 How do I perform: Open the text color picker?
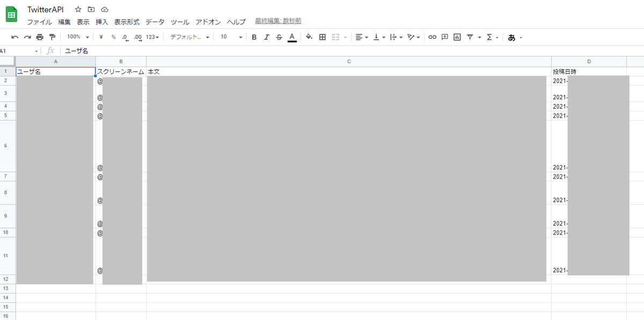point(291,37)
